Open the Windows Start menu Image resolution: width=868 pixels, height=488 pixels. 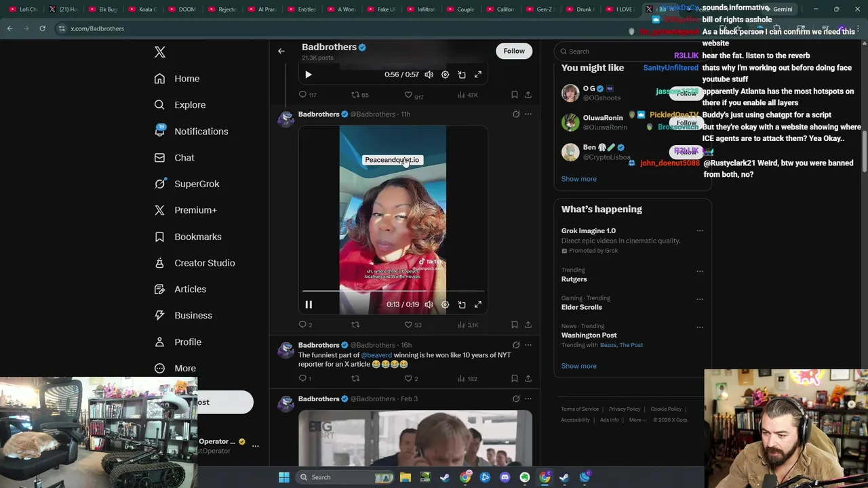coord(284,477)
